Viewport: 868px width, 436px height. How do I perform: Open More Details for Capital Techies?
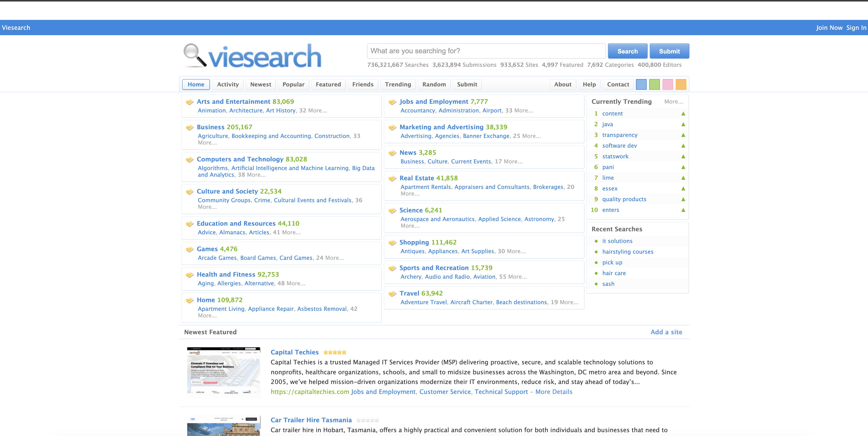[x=554, y=392]
